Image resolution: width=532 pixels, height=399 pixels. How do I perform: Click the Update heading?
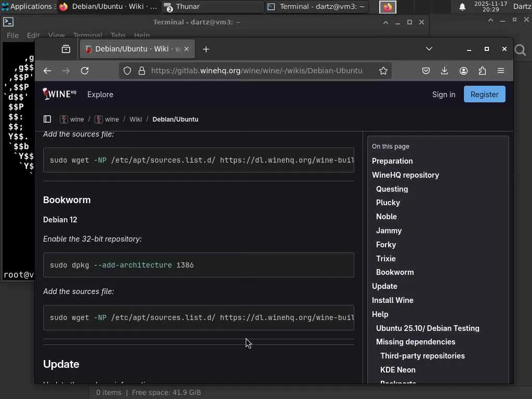pyautogui.click(x=61, y=364)
